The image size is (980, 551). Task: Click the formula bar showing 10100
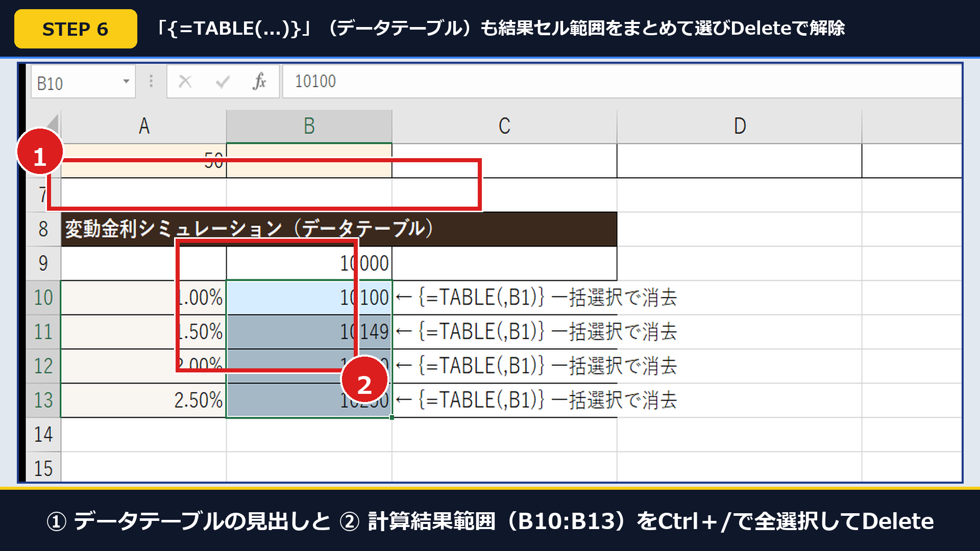tap(622, 82)
